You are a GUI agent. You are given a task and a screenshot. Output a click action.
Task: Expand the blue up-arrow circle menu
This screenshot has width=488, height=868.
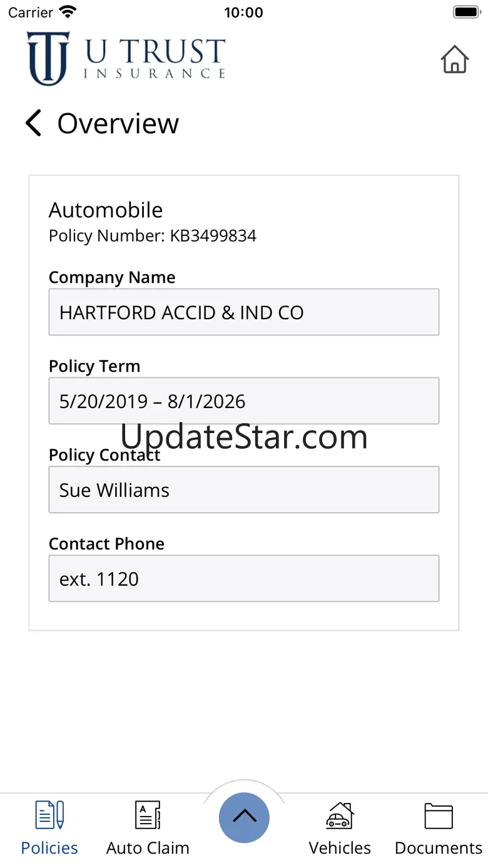(x=244, y=817)
